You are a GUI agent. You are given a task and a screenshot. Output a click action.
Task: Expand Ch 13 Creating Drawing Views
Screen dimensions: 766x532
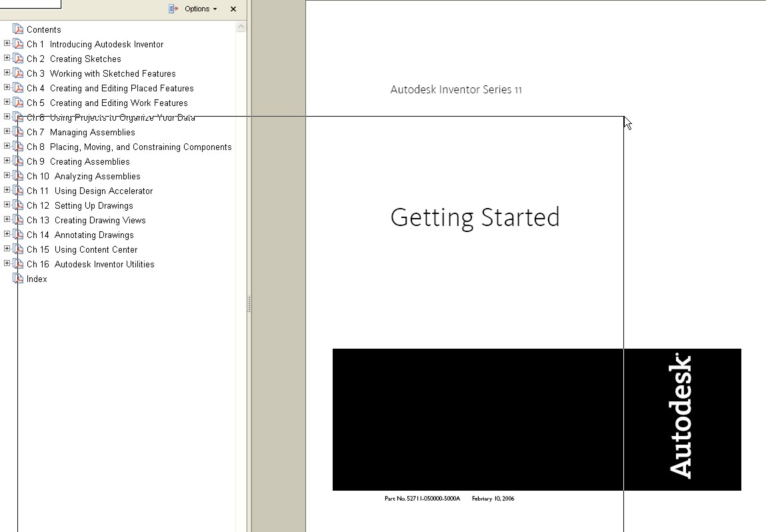point(7,219)
